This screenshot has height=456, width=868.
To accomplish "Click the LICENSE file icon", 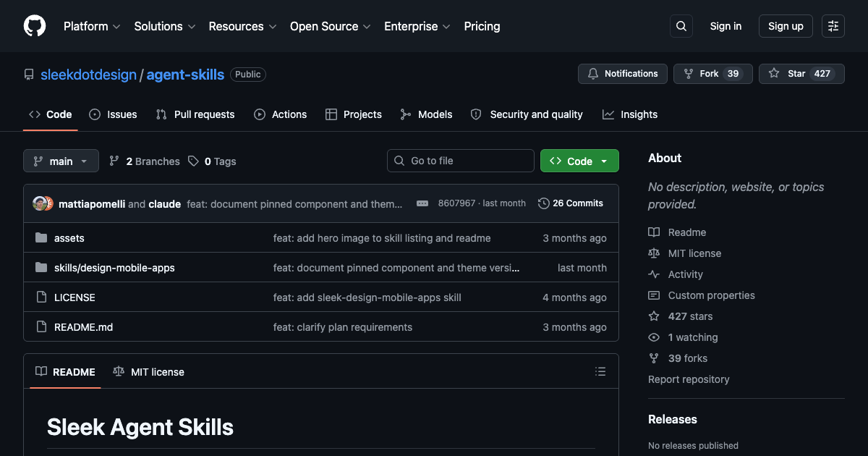I will pyautogui.click(x=41, y=297).
